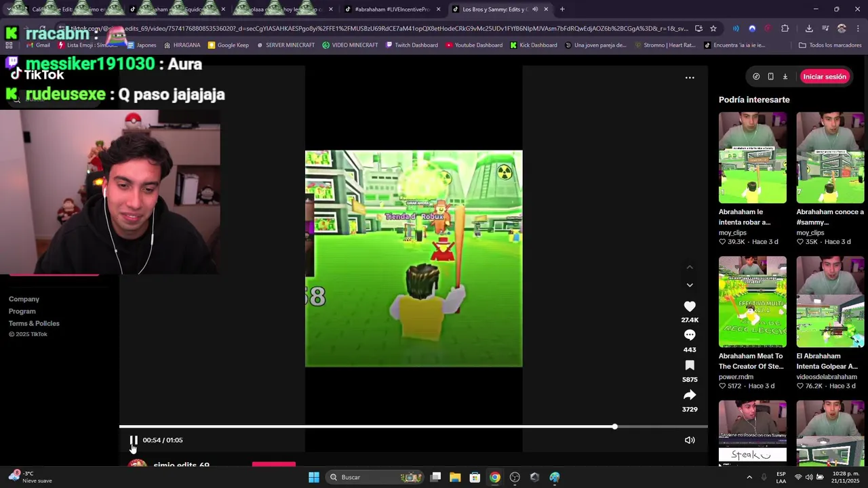Mute the video with the speaker icon
This screenshot has height=488, width=868.
[690, 441]
